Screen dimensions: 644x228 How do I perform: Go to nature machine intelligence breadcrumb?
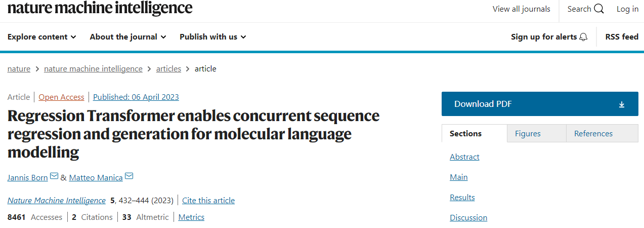[x=93, y=69]
